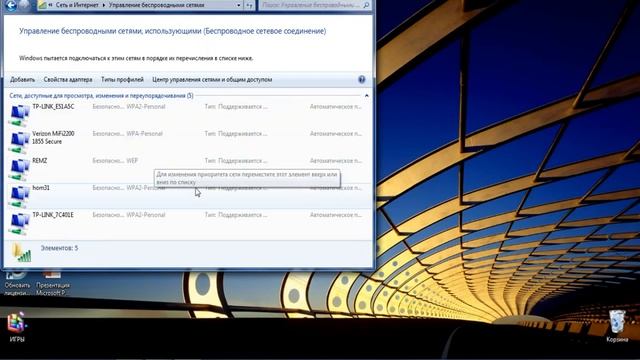Open 'Центр управления сетями и общим доступом'

[212, 80]
